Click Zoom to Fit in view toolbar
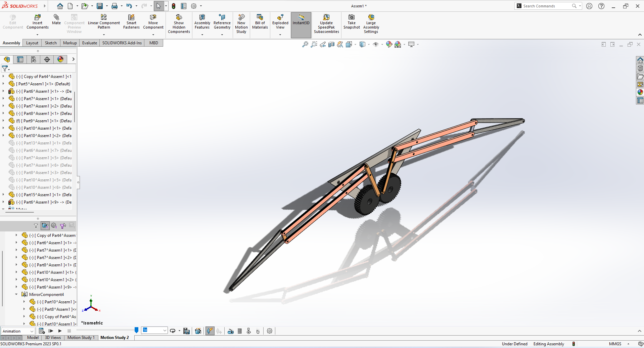 (305, 44)
